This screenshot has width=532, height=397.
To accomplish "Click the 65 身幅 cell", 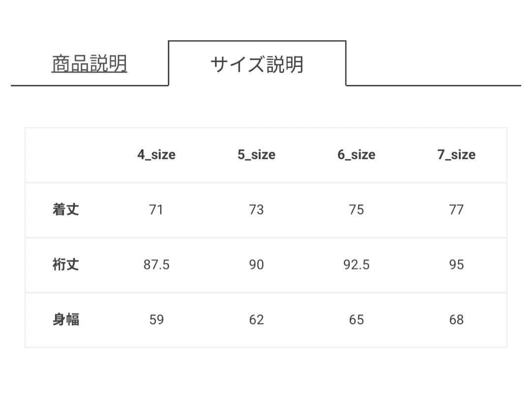I will pyautogui.click(x=356, y=320).
